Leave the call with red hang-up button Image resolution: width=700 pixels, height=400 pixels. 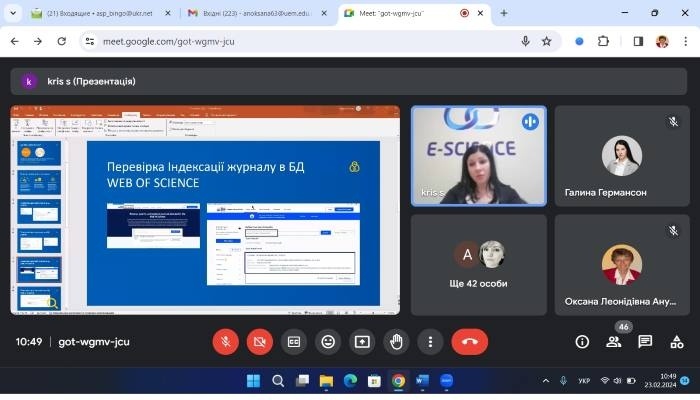click(x=469, y=341)
